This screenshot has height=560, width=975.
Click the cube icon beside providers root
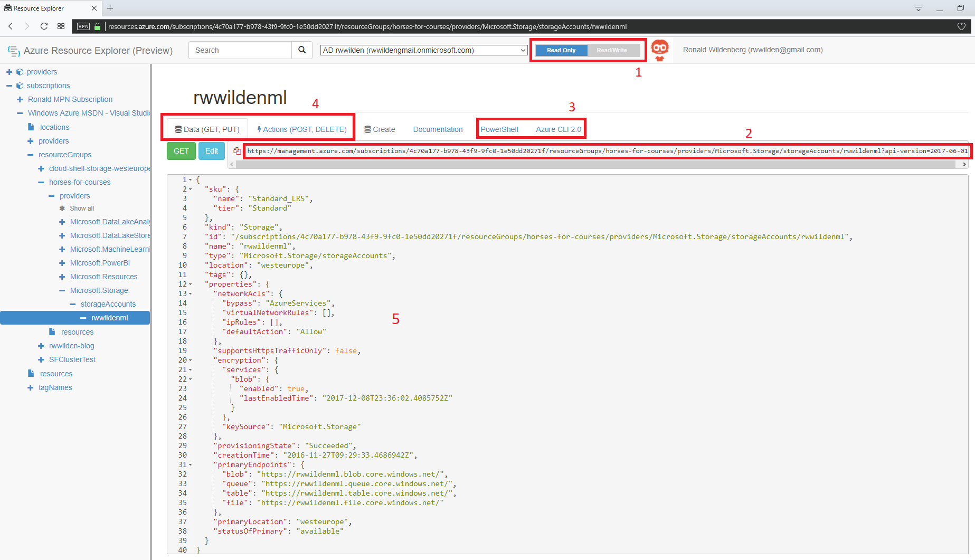(20, 72)
